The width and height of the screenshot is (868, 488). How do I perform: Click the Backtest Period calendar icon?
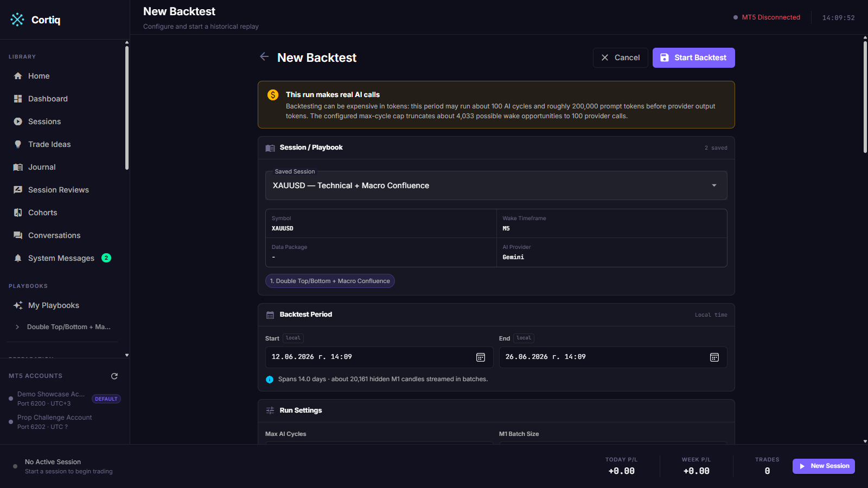click(270, 315)
